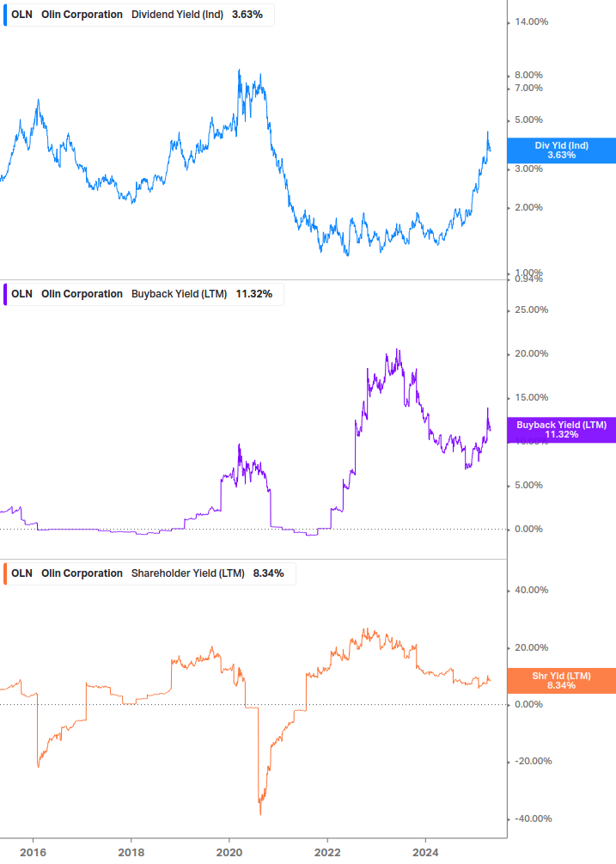Click the 5.00% dividend yield axis label
Viewport: 616px width, 864px height.
[528, 119]
